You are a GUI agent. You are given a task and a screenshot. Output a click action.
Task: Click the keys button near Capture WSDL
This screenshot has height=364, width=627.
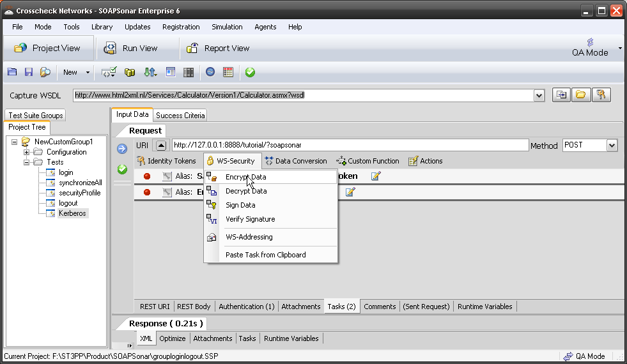pos(601,95)
